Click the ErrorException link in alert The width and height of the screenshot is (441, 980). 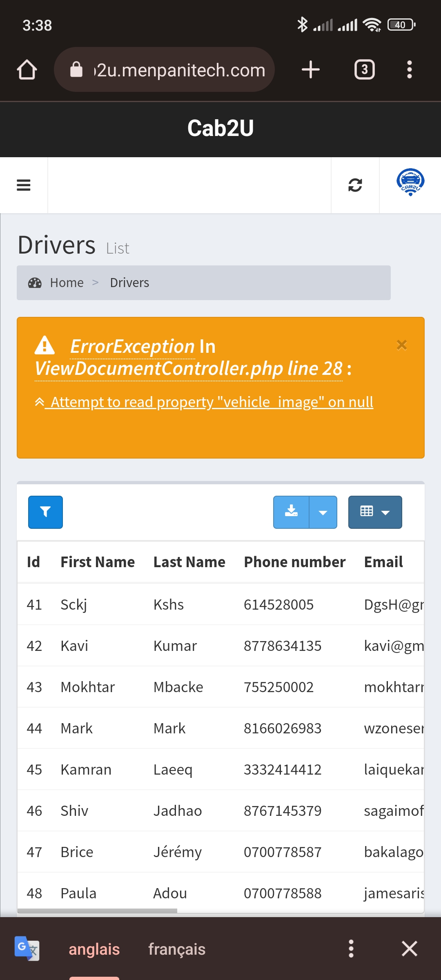[132, 347]
